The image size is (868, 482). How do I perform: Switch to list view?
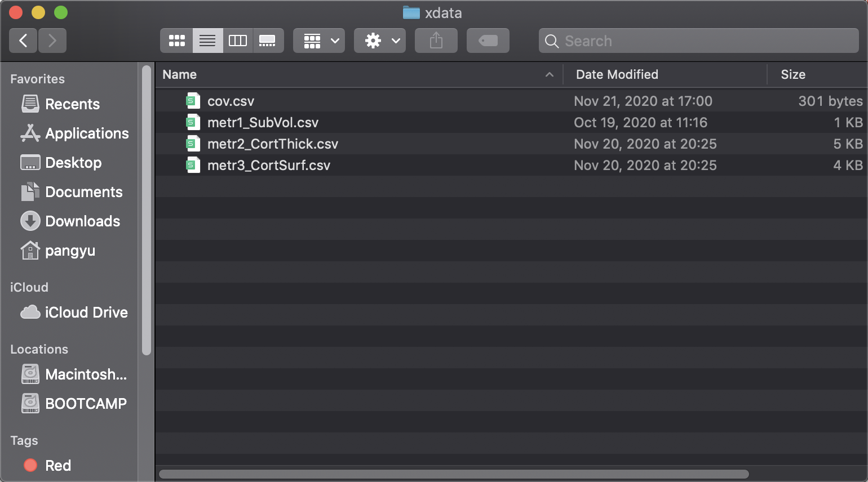[x=207, y=41]
